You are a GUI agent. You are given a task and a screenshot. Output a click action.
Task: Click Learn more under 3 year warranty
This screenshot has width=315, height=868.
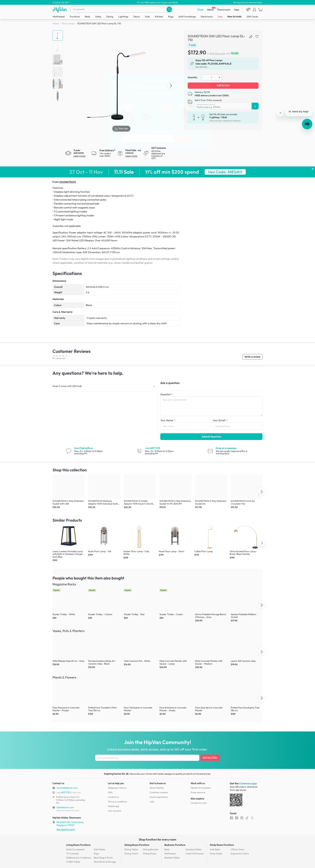pyautogui.click(x=79, y=156)
